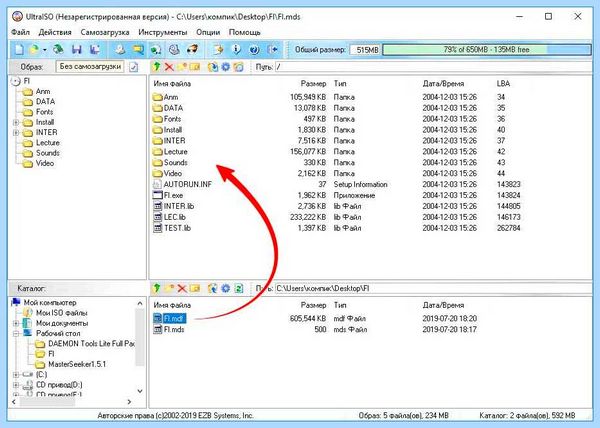
Task: Collapse the Рабочий стол tree node
Action: click(x=16, y=334)
